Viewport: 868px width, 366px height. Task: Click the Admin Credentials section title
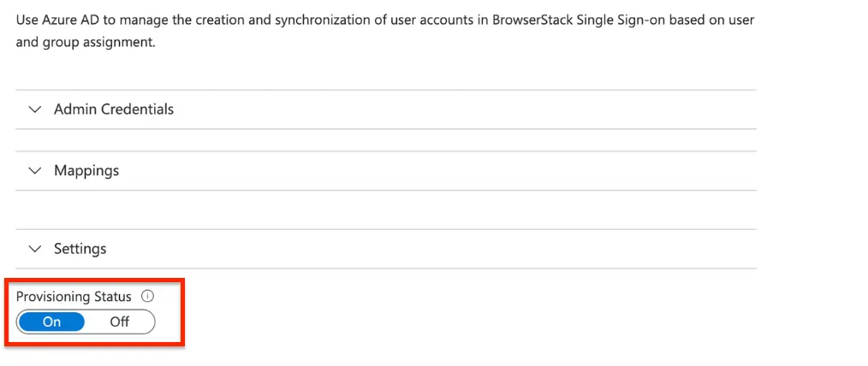[114, 109]
